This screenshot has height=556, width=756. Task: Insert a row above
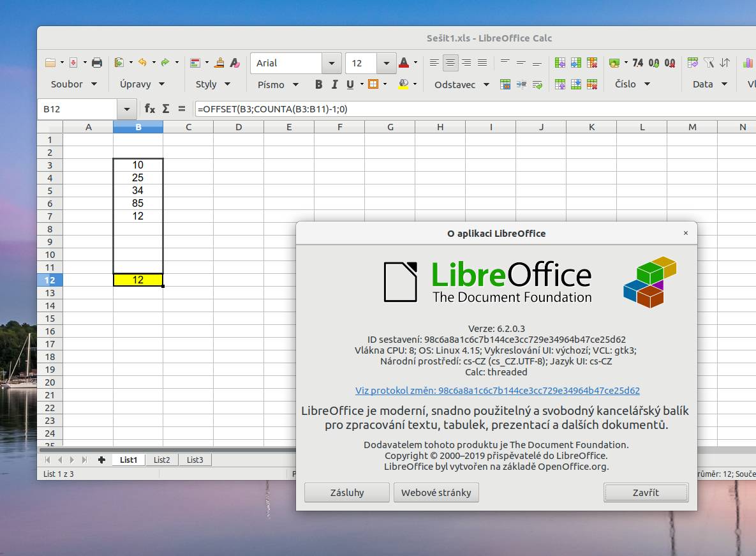click(560, 84)
